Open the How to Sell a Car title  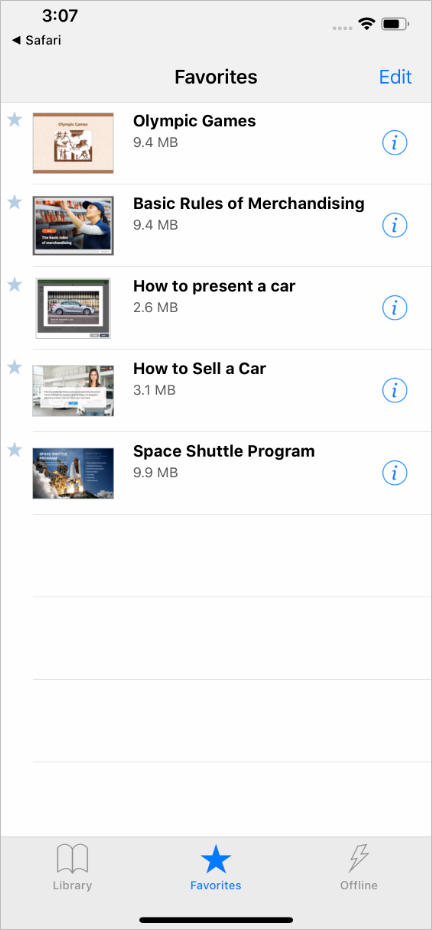(x=199, y=368)
